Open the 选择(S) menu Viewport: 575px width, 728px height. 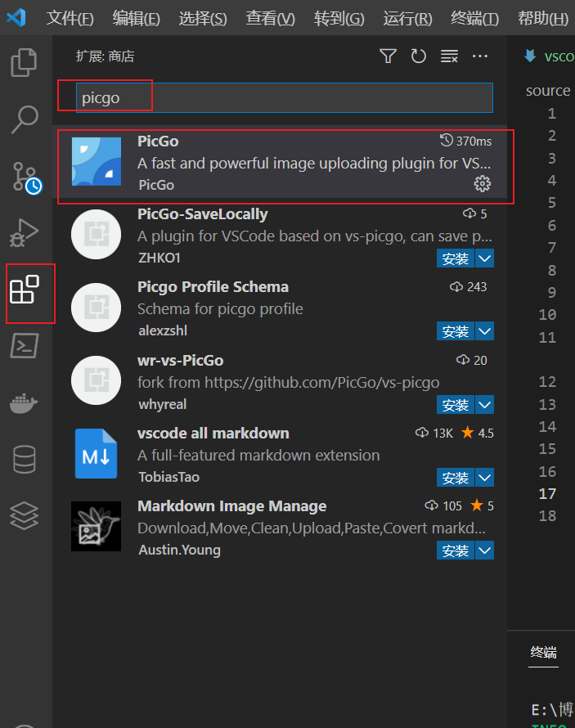(203, 19)
